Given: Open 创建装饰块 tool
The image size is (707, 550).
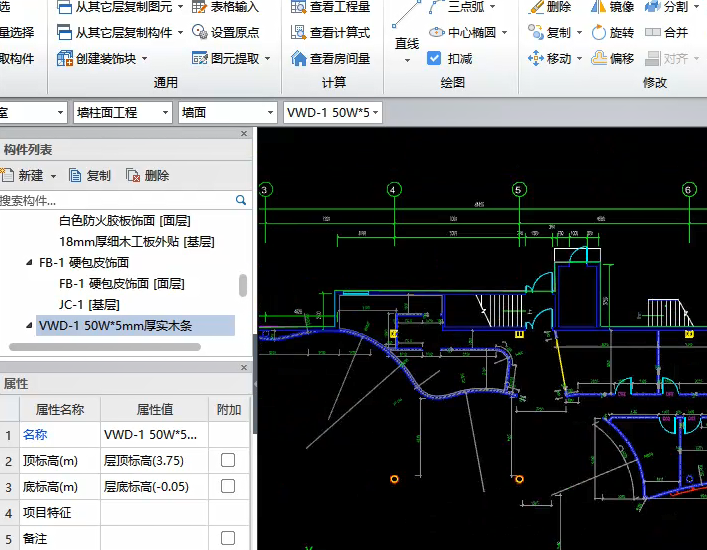Looking at the screenshot, I should point(96,59).
